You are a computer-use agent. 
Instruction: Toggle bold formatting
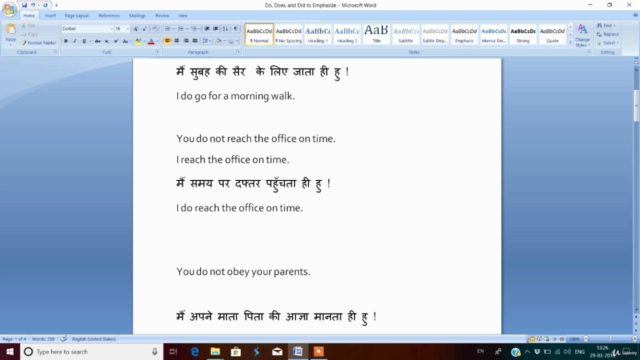pyautogui.click(x=66, y=41)
